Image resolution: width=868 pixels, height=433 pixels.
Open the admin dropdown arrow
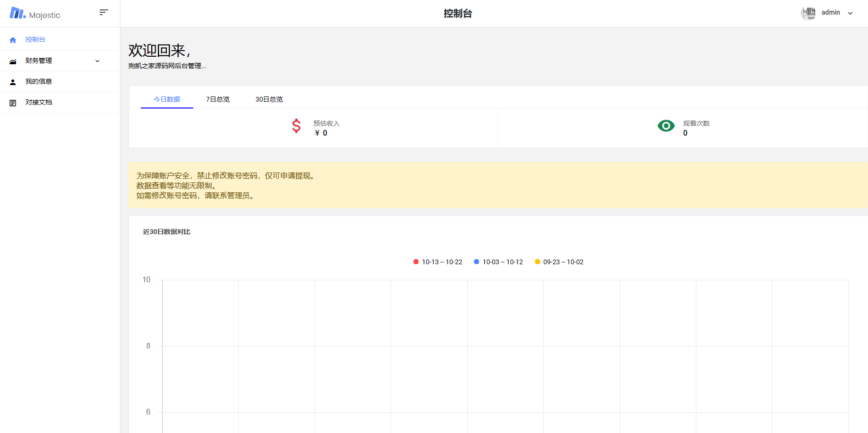point(850,13)
